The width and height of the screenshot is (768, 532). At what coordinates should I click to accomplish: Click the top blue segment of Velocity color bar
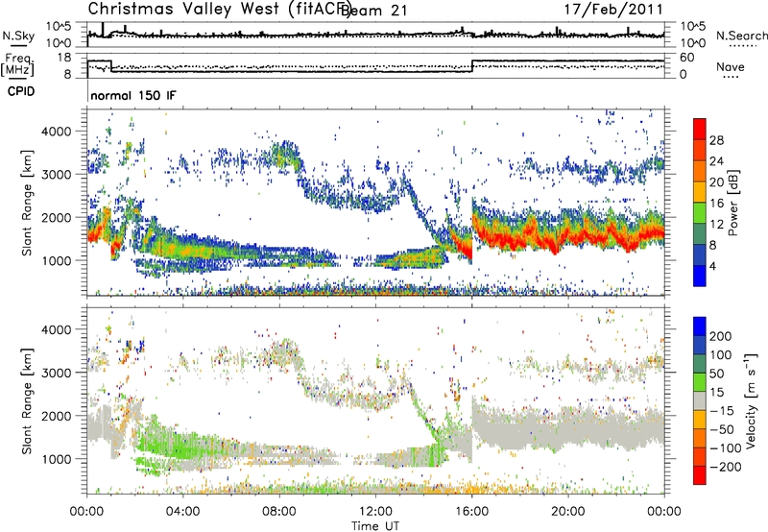click(x=700, y=326)
